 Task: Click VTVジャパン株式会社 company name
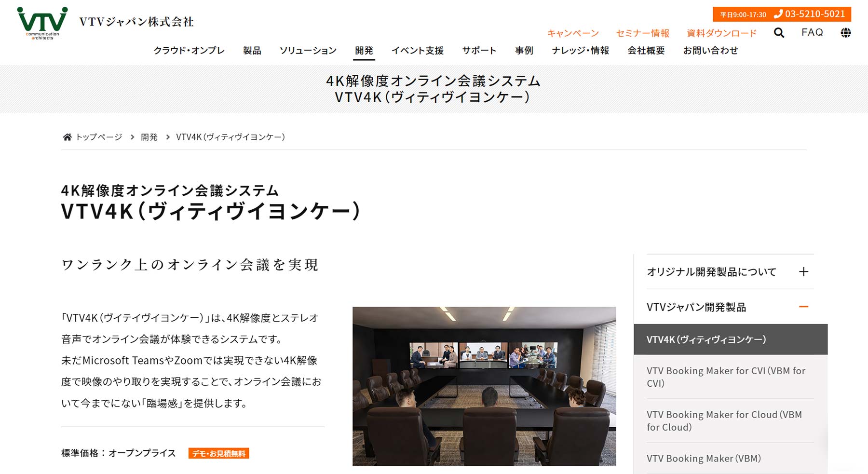pyautogui.click(x=136, y=22)
